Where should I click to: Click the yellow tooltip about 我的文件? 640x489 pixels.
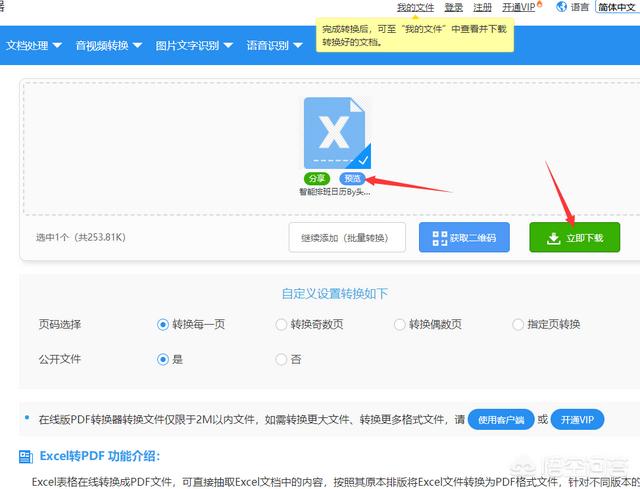coord(415,35)
